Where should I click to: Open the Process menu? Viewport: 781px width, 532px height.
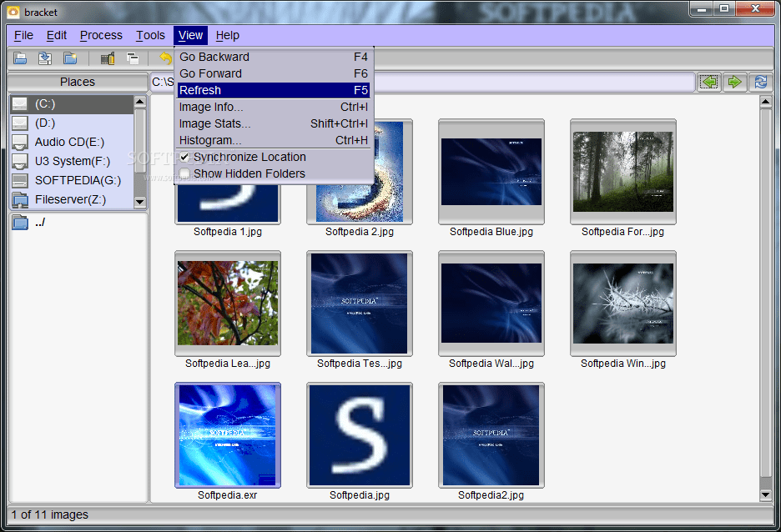pyautogui.click(x=101, y=35)
